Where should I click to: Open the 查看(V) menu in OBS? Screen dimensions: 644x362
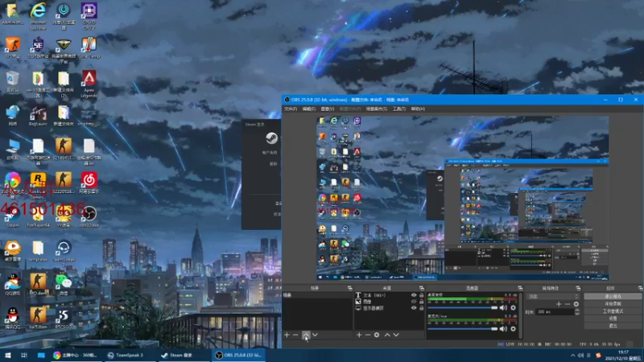(328, 109)
